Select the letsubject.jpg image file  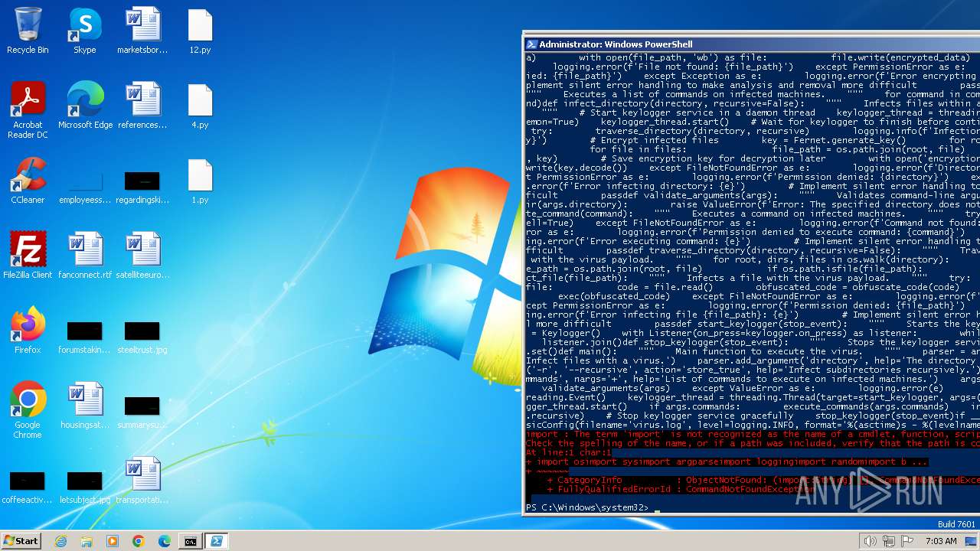pyautogui.click(x=85, y=487)
